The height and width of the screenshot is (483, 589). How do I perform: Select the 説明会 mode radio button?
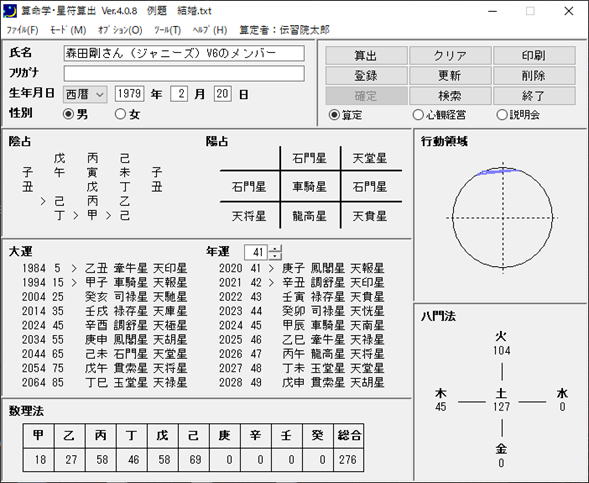[x=502, y=115]
